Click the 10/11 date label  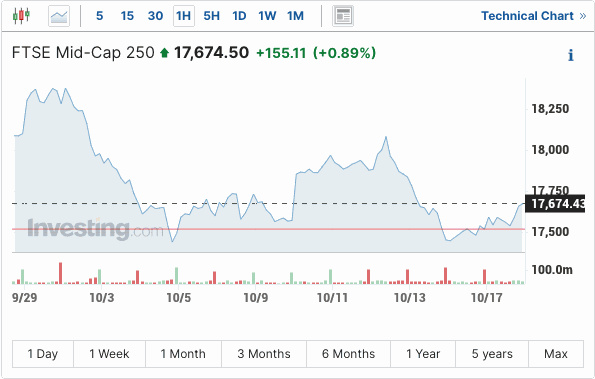point(332,297)
